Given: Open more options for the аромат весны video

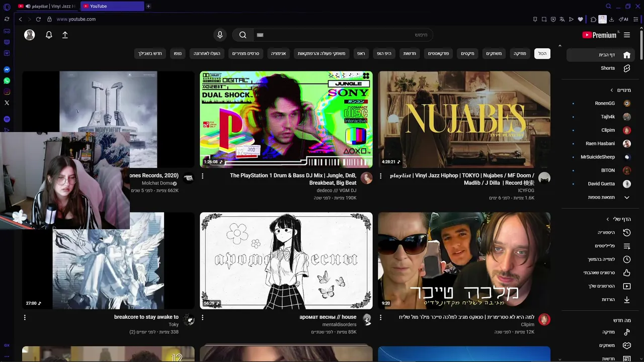Looking at the screenshot, I should [202, 317].
